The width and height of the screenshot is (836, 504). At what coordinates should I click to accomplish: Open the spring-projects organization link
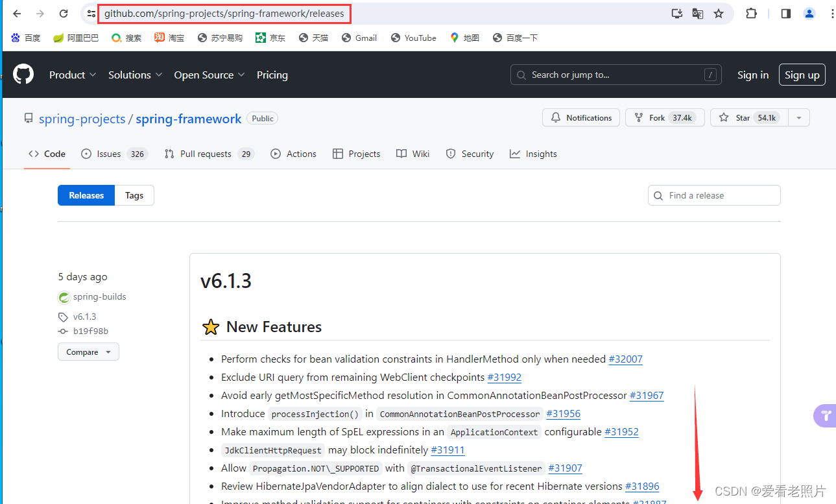[82, 119]
